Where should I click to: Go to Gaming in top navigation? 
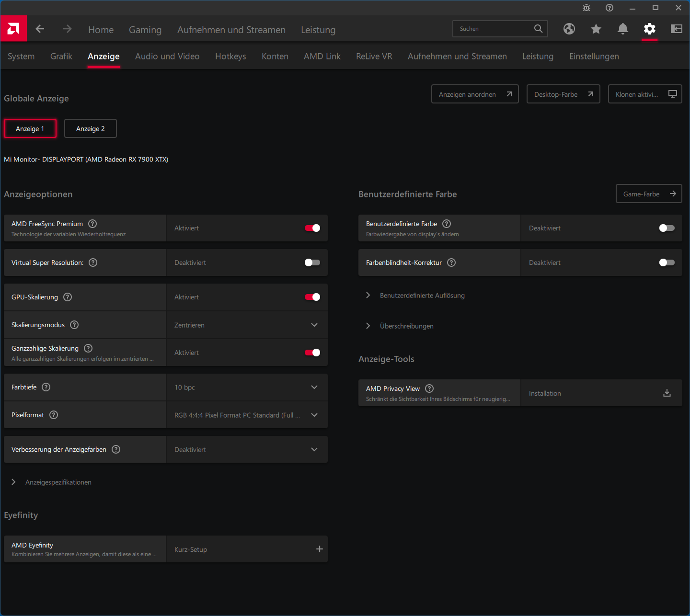tap(145, 30)
